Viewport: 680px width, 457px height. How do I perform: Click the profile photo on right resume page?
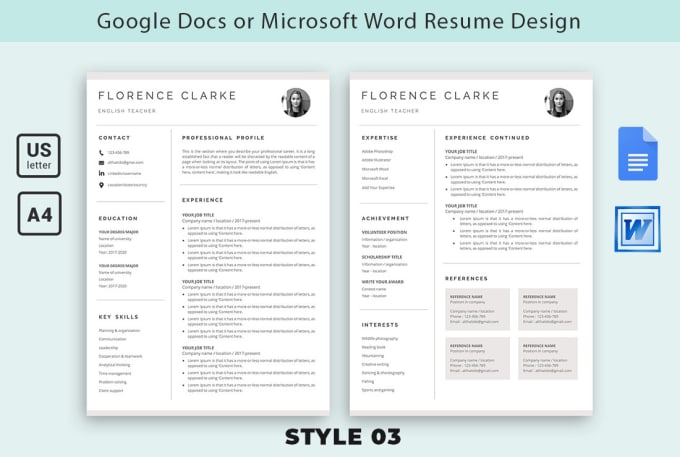pyautogui.click(x=559, y=102)
